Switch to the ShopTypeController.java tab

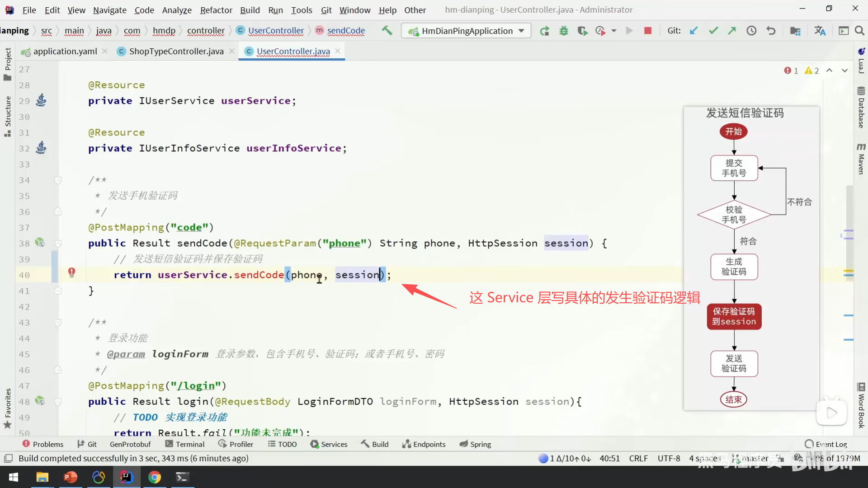[176, 52]
